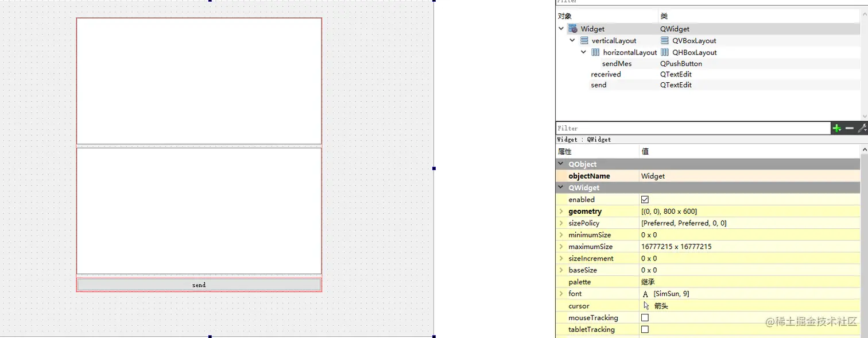Click the verticalLayout row's layout icon
The image size is (868, 338).
[x=584, y=40]
